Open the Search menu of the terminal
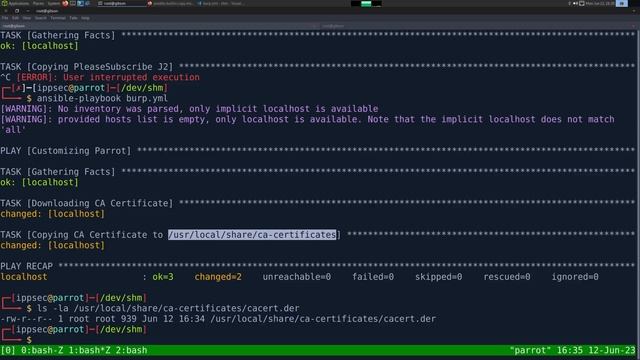This screenshot has width=640, height=360. (40, 18)
